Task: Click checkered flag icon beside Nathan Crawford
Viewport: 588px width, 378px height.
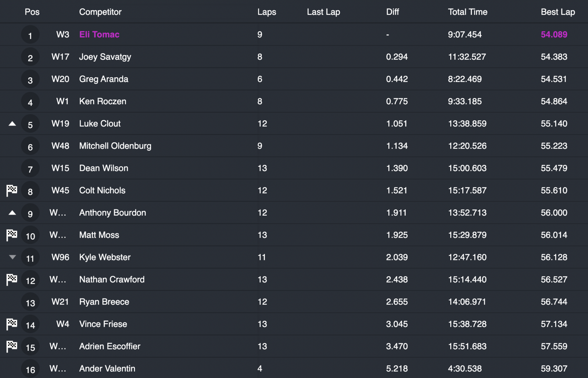Action: 12,280
